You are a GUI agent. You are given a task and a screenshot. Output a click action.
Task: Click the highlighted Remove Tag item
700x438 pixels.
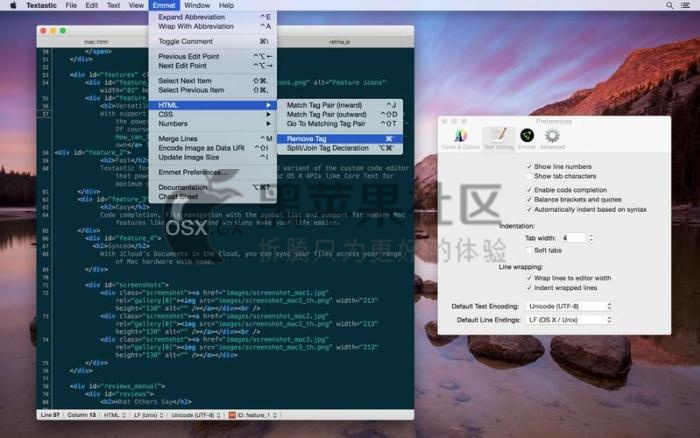coord(340,139)
